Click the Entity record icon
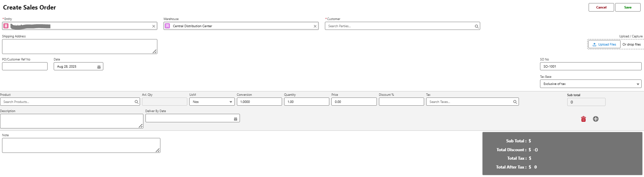The image size is (644, 177). (6, 26)
